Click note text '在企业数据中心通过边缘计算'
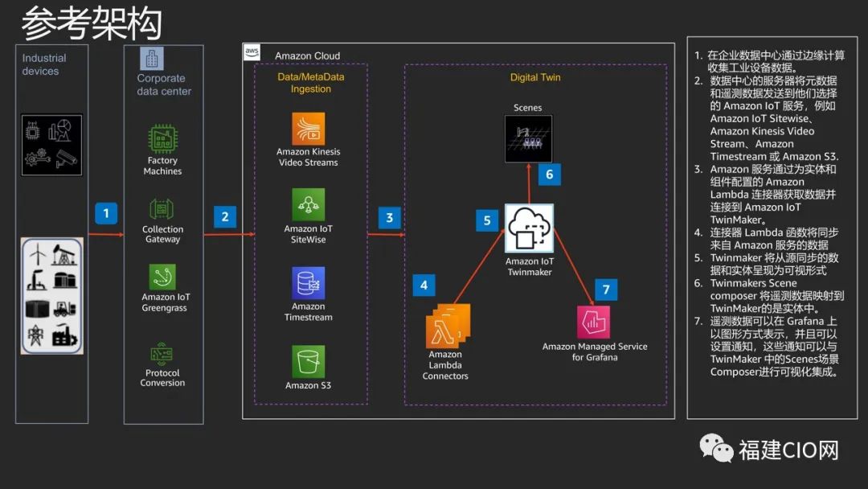Screen dimensions: 868x489 776,55
